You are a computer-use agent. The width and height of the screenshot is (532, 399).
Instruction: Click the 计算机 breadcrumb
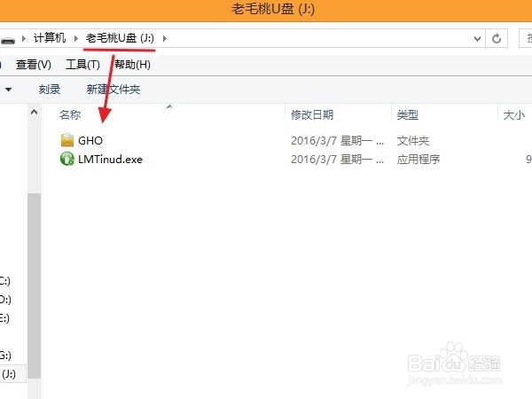(50, 37)
